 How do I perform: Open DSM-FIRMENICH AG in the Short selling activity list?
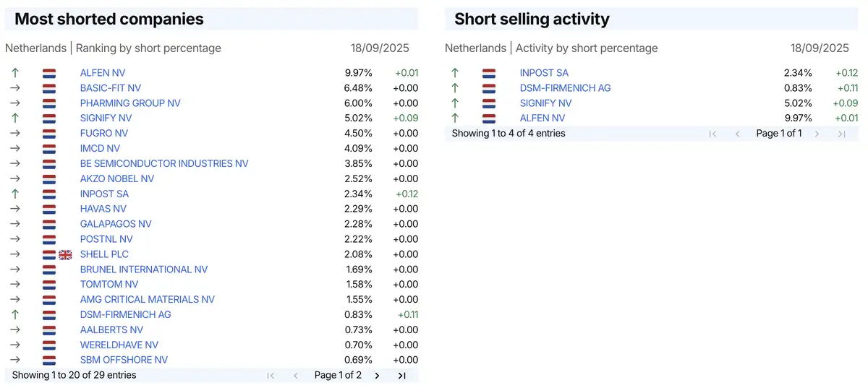point(566,88)
